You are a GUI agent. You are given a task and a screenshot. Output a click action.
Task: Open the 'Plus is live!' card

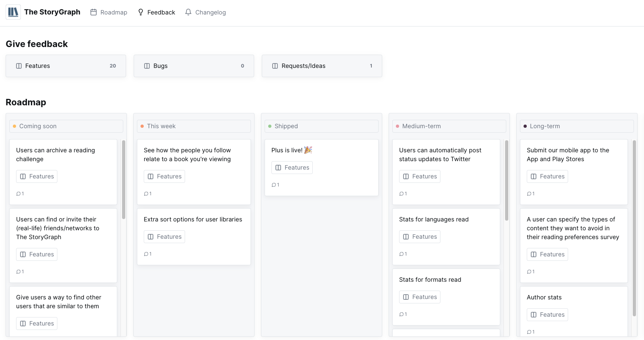pyautogui.click(x=322, y=168)
